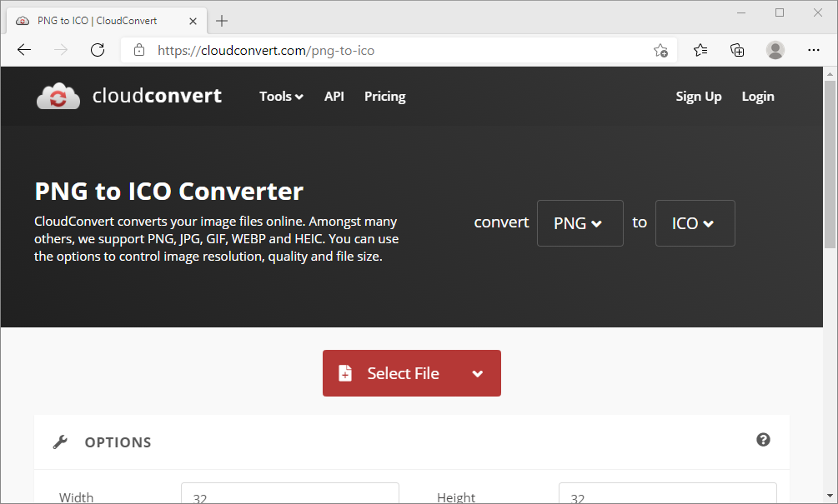Click the "convert" label text

501,222
